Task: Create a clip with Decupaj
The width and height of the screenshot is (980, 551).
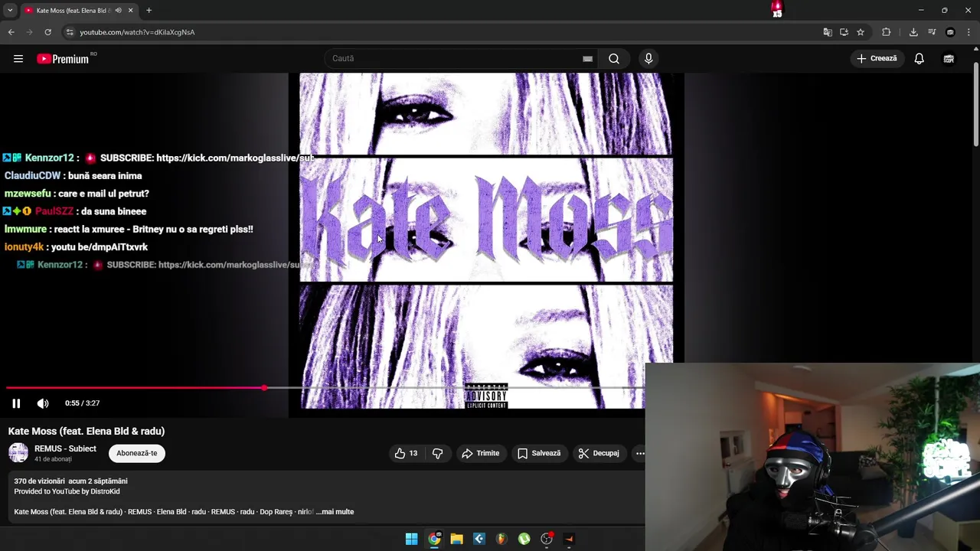Action: coord(599,453)
